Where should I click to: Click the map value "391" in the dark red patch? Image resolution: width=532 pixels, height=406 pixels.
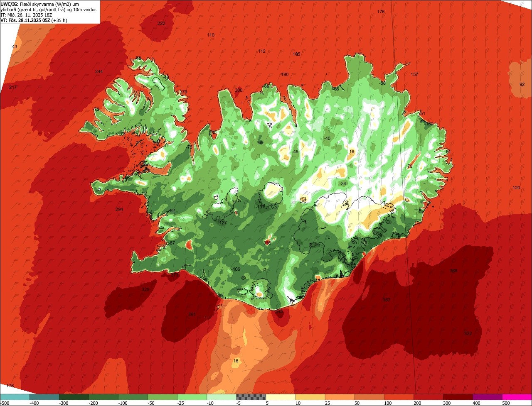point(192,314)
